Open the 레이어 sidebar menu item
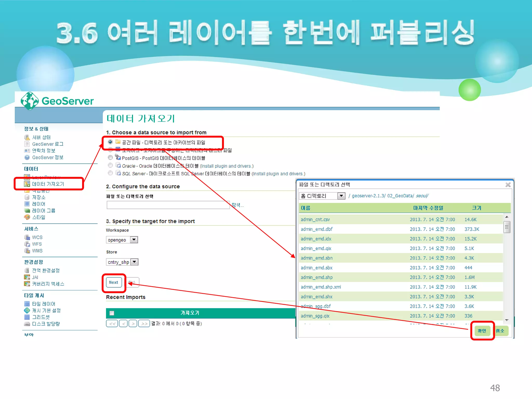Screen dimensions: 532x399 point(38,204)
